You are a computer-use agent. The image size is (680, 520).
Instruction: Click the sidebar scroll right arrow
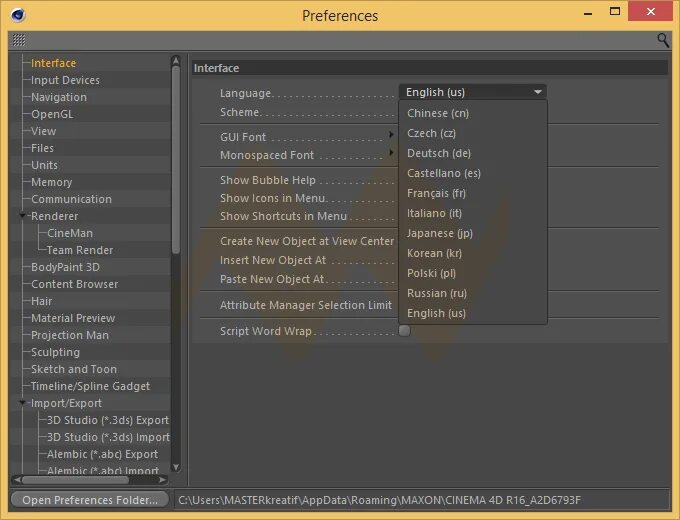[163, 480]
